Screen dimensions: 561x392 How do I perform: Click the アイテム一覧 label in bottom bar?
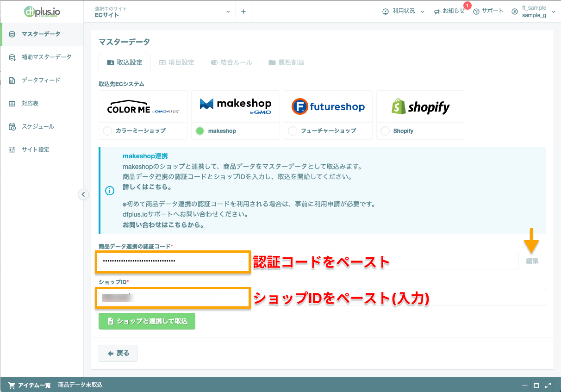click(34, 385)
